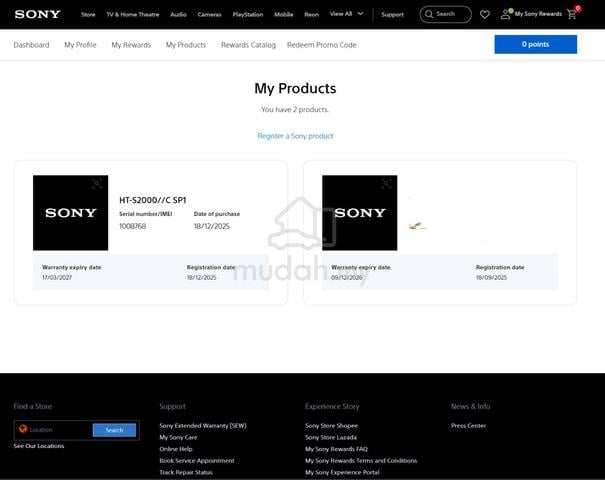Image resolution: width=605 pixels, height=480 pixels.
Task: Open the Redeem Promo Code tab
Action: click(x=322, y=45)
